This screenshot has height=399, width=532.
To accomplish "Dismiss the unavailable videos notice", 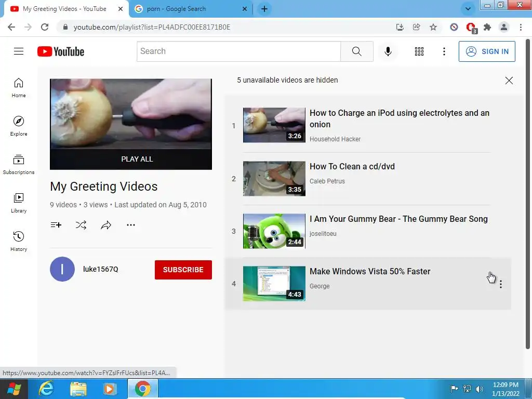I will pos(509,81).
